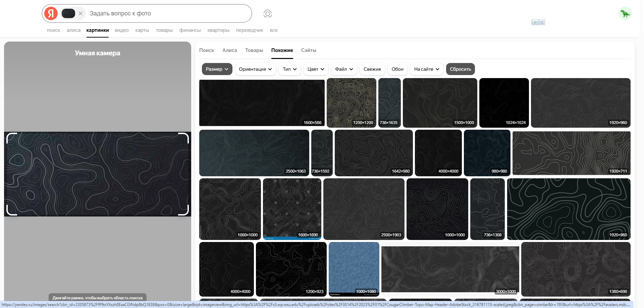Switch to the 'Товары' results tab
This screenshot has width=644, height=308.
pos(254,50)
